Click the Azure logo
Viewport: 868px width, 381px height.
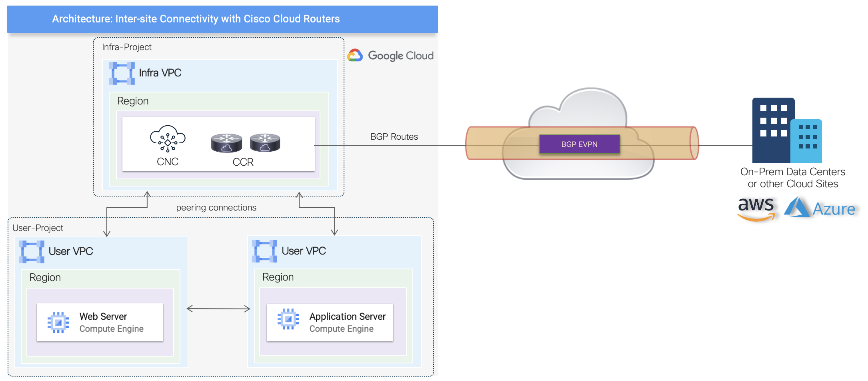point(819,208)
